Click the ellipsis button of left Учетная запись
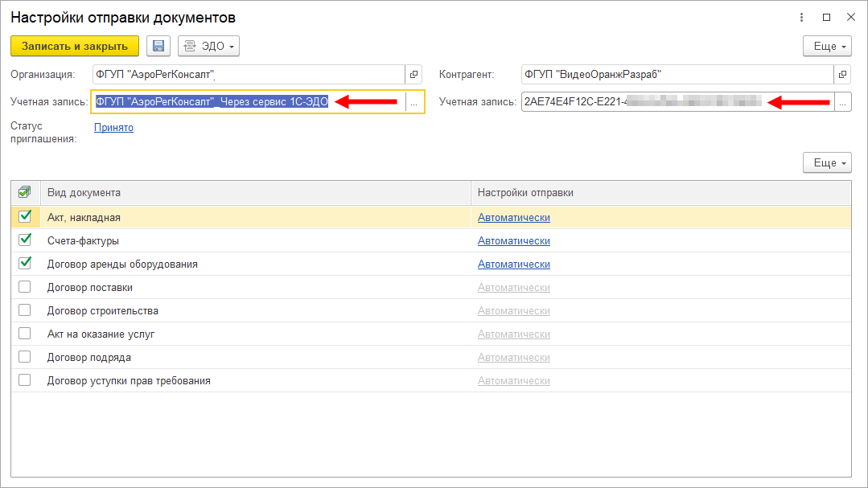The height and width of the screenshot is (488, 868). (414, 102)
